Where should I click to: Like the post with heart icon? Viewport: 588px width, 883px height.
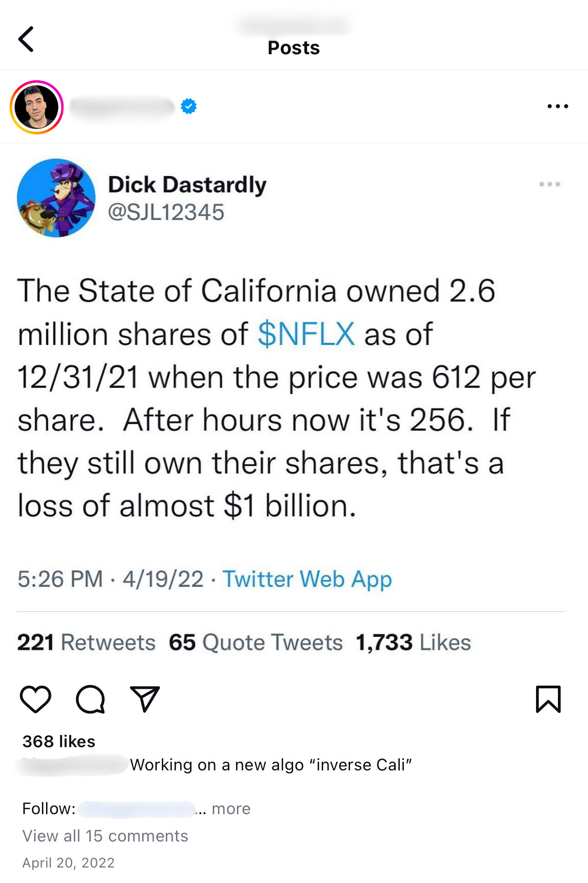pyautogui.click(x=36, y=699)
